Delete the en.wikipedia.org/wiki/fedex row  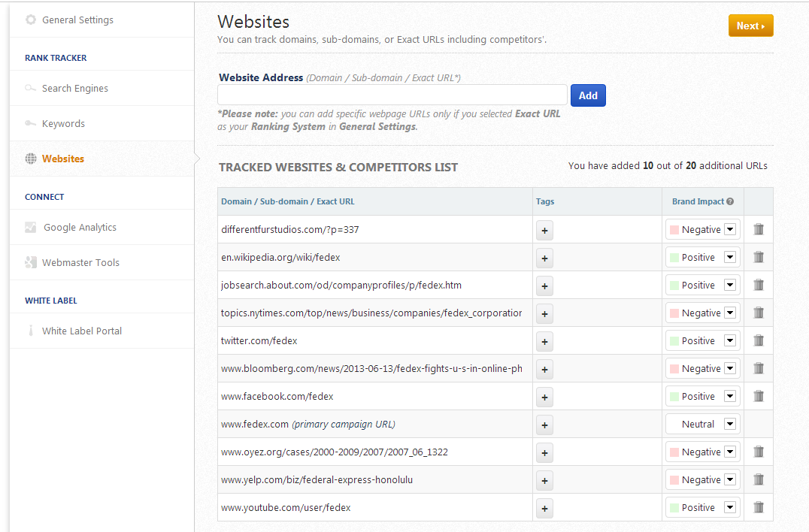[x=759, y=257]
